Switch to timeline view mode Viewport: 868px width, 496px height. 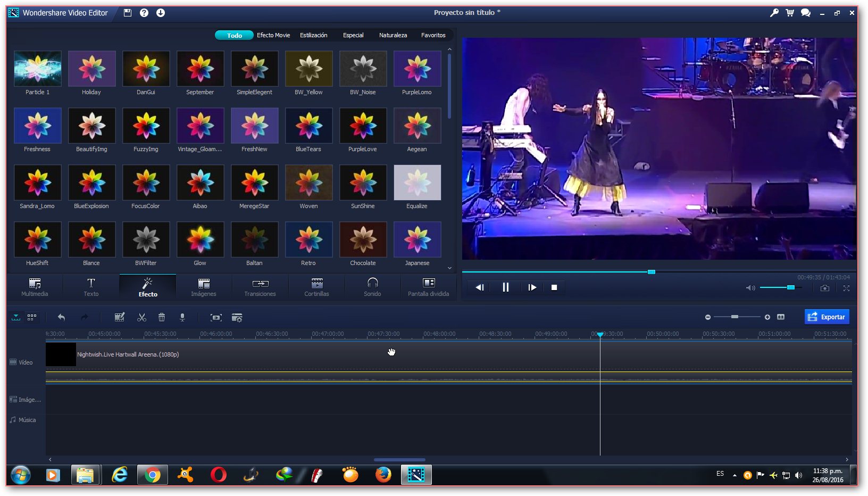[16, 317]
